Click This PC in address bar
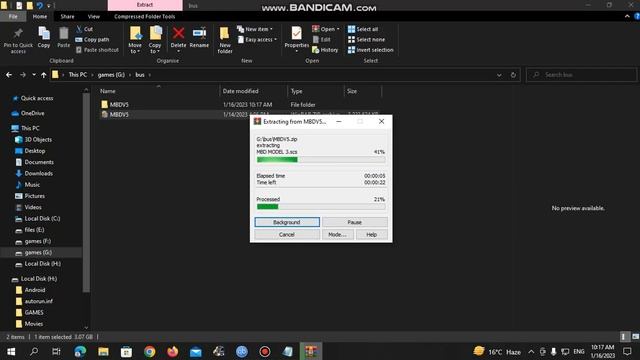 point(78,75)
